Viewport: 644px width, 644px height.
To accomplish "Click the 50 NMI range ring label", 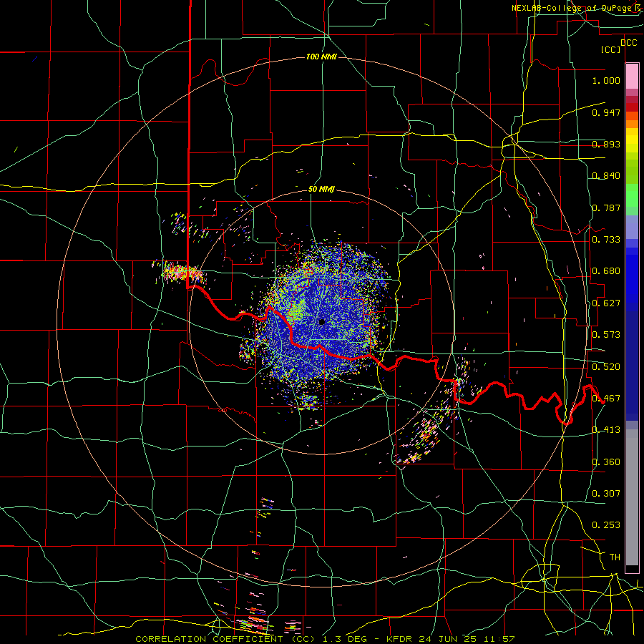I will pos(321,190).
